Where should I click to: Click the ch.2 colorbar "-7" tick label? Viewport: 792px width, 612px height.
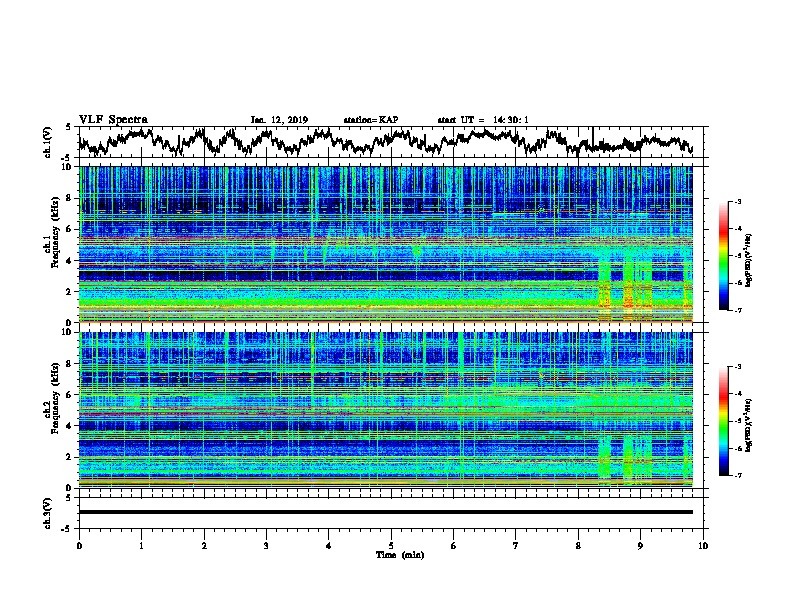point(737,475)
